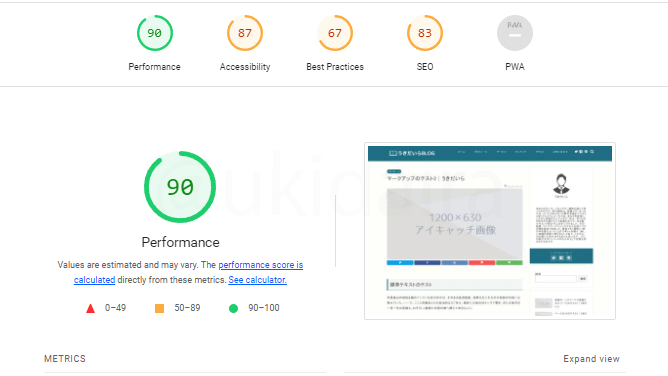Click the large Performance heading text
668x376 pixels.
pyautogui.click(x=180, y=242)
